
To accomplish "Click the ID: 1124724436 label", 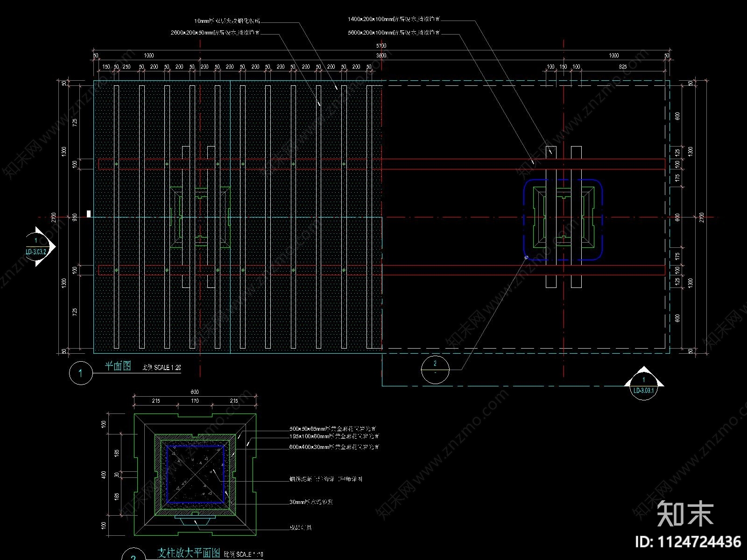I will pos(688,541).
